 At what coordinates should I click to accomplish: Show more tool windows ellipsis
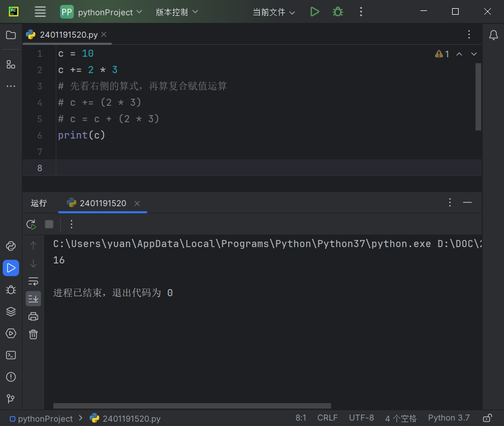[11, 86]
